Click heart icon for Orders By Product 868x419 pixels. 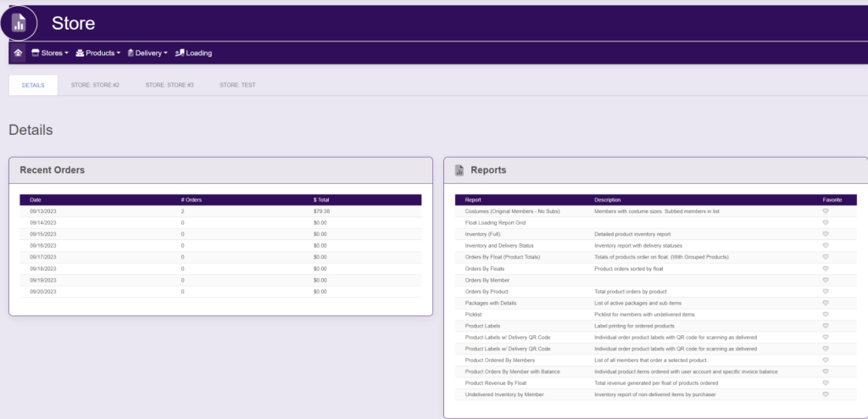[x=826, y=291]
